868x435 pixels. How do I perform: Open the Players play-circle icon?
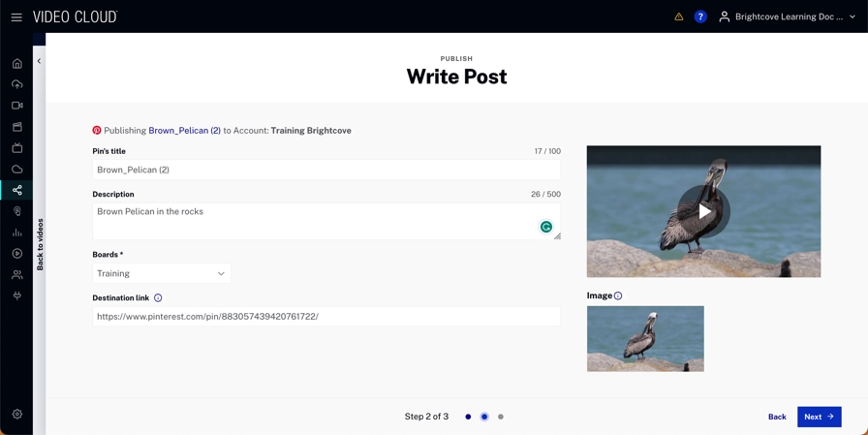pyautogui.click(x=17, y=254)
